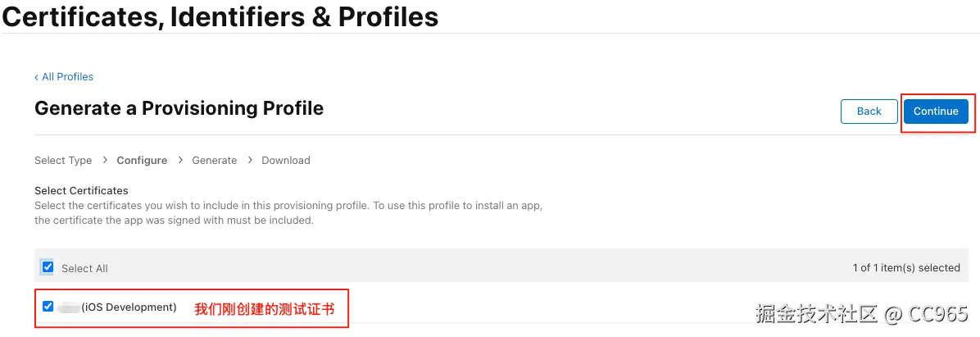
Task: Open the All Profiles link
Action: tap(67, 77)
